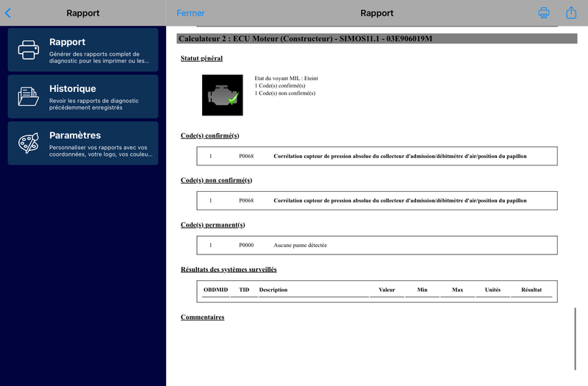This screenshot has height=386, width=588.
Task: Click the printer icon in the top toolbar
Action: 544,12
